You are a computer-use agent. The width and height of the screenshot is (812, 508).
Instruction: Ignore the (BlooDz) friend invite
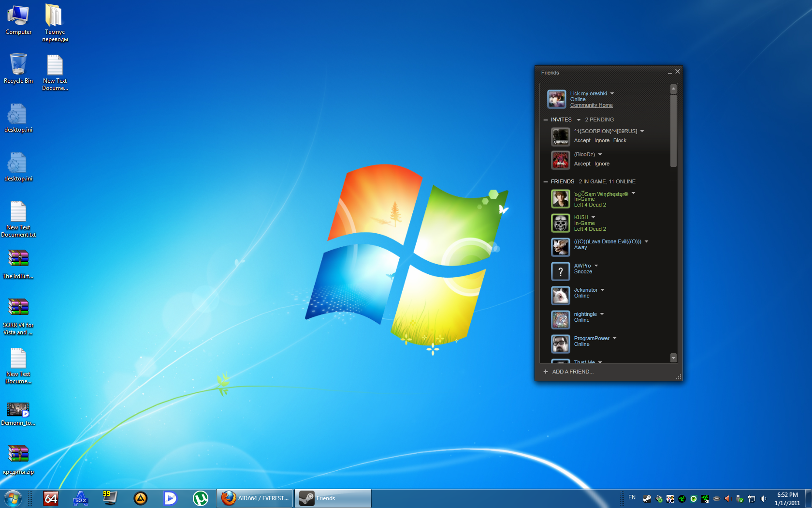pos(602,164)
